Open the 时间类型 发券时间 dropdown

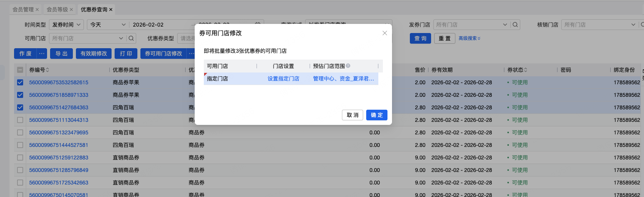click(x=66, y=25)
